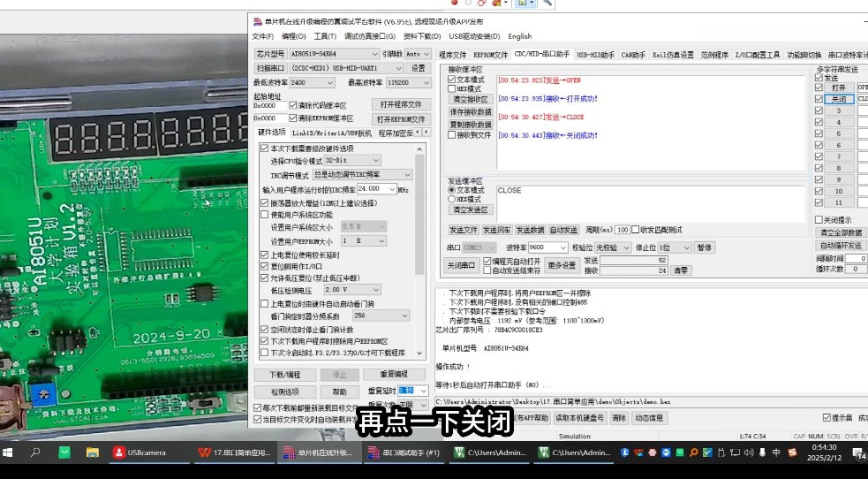
Task: Open 最高波特率 115200 dropdown
Action: tap(408, 82)
